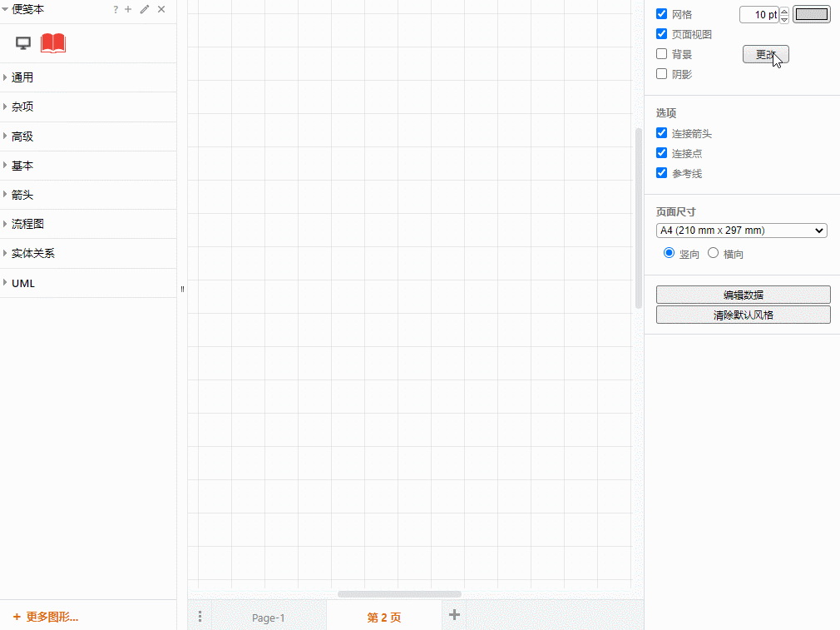Disable the 网格 grid checkbox
The width and height of the screenshot is (840, 630).
click(661, 13)
